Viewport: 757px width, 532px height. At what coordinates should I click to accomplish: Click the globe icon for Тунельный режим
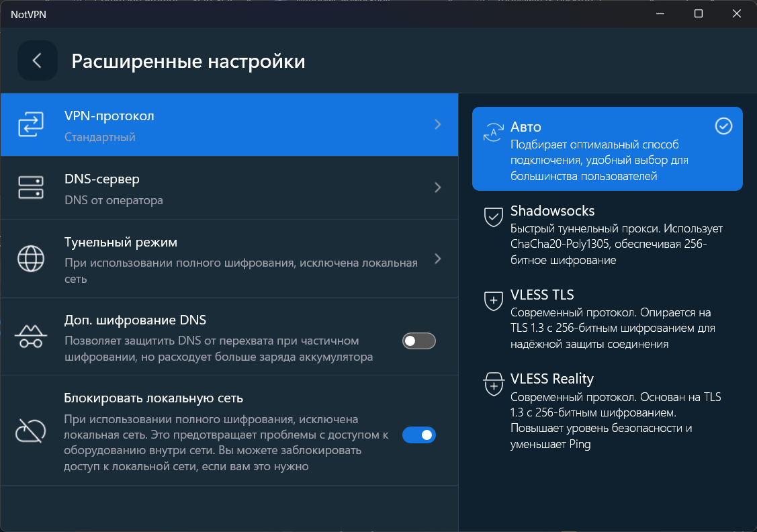pos(31,259)
